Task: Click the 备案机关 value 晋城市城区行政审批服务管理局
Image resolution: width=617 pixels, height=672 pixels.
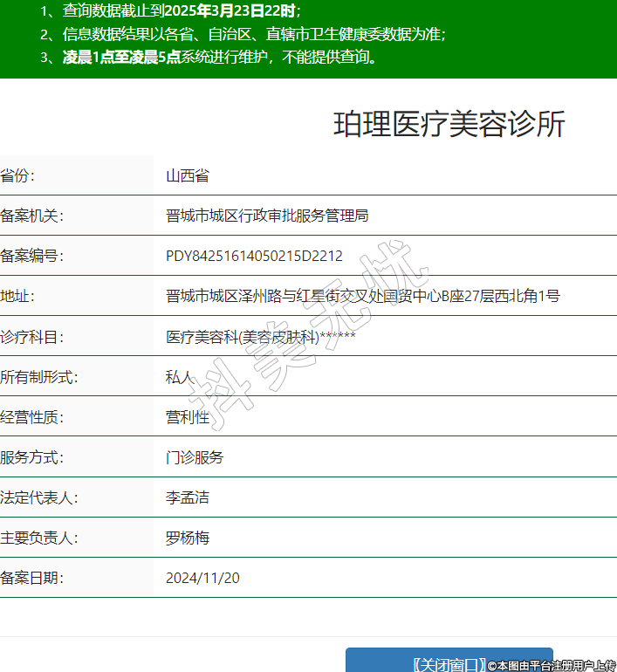Action: click(x=267, y=216)
